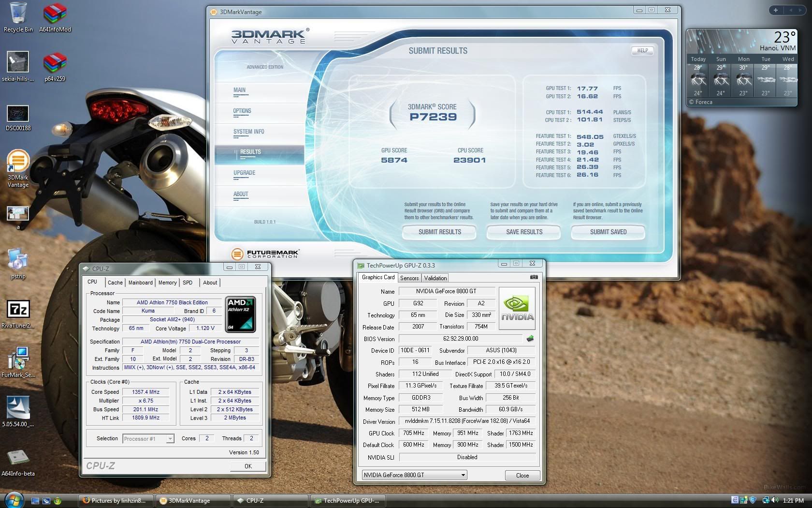The image size is (812, 508).
Task: Click the taskbar clock showing 1:21 PM
Action: (793, 501)
